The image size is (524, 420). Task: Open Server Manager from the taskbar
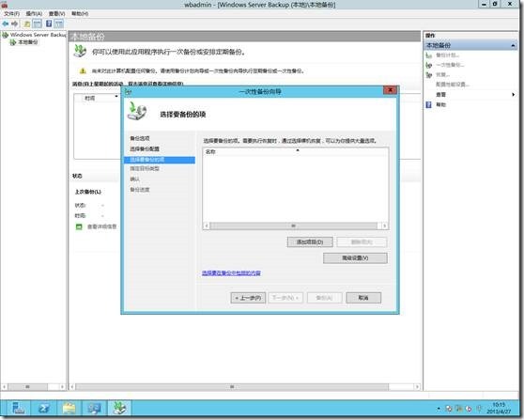click(x=19, y=409)
